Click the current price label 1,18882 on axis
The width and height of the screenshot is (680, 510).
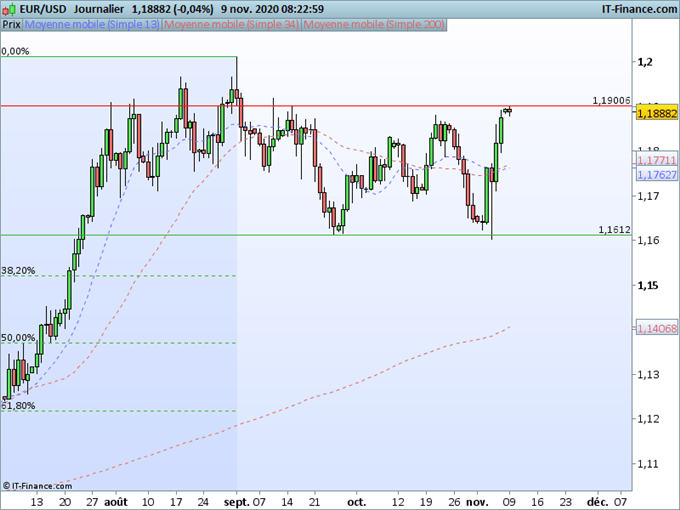click(657, 114)
